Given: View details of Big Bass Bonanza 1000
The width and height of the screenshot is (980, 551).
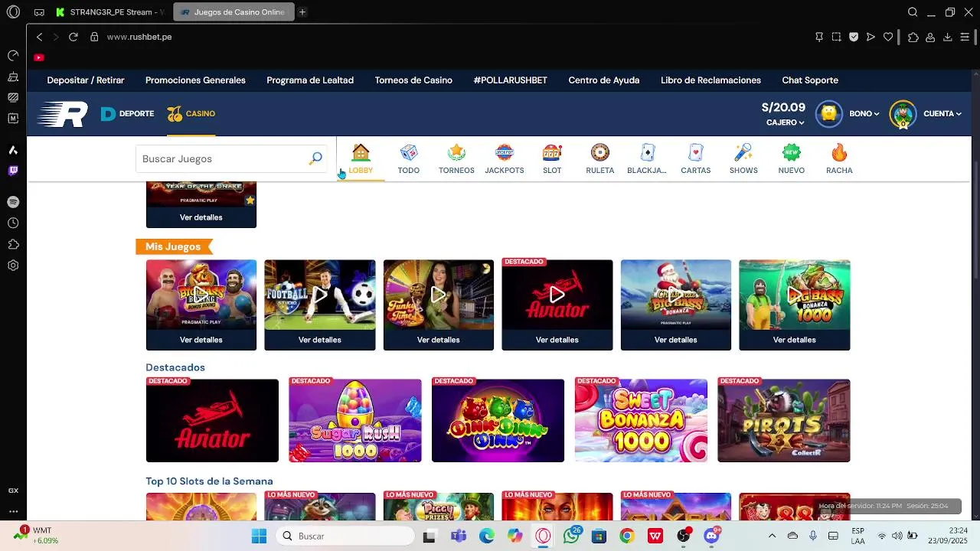Looking at the screenshot, I should [795, 340].
